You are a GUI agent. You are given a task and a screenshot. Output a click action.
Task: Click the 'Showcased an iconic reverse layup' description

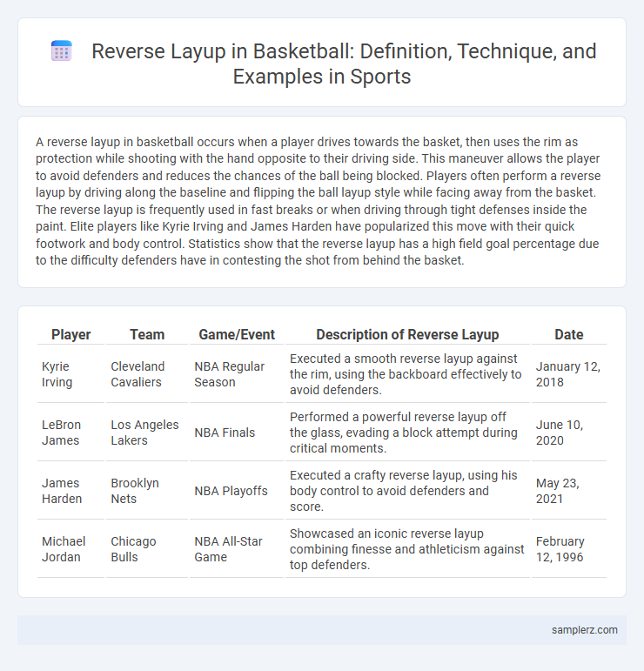click(407, 548)
